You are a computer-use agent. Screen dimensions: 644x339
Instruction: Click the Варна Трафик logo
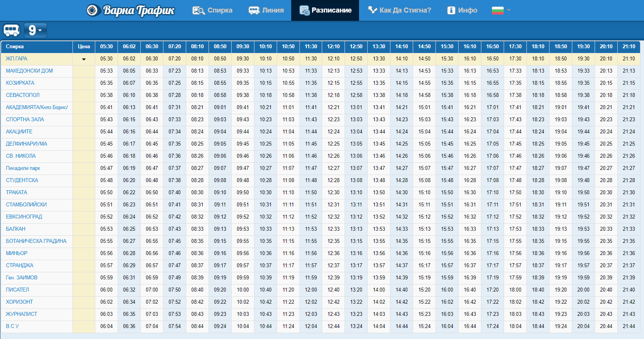(130, 10)
